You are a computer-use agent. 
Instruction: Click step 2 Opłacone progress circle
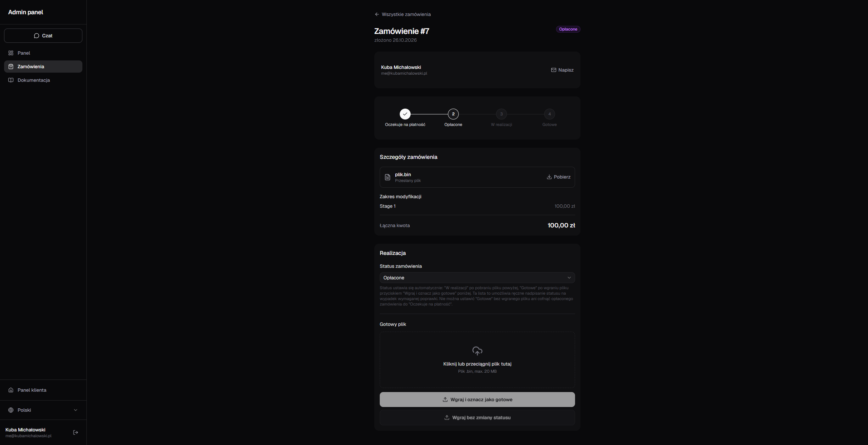[x=453, y=114]
